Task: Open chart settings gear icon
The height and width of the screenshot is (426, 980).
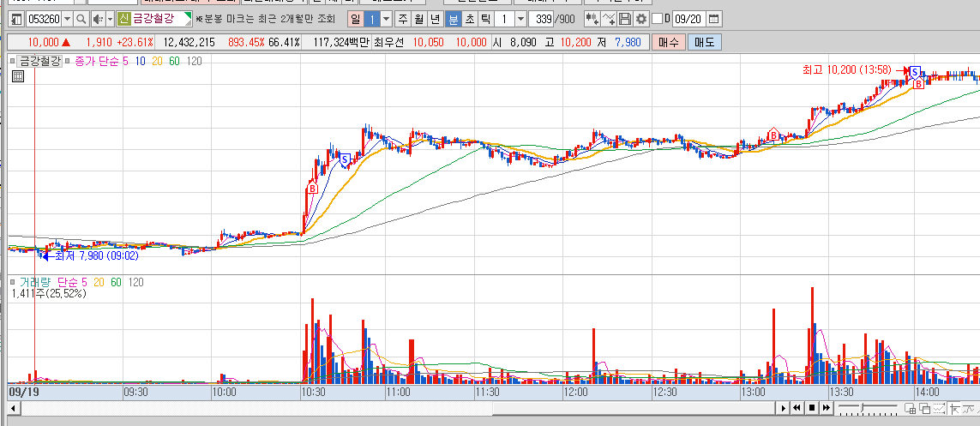Action: [x=641, y=20]
